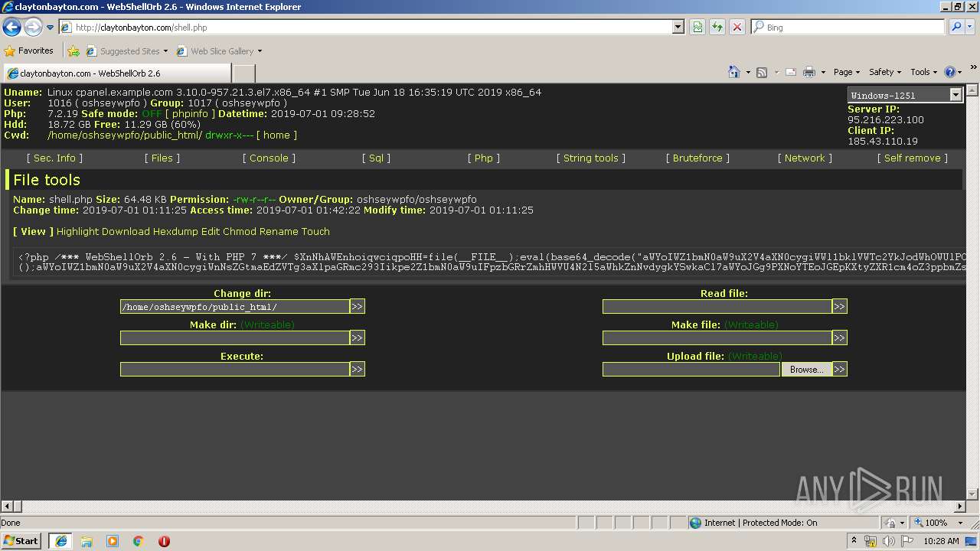Image resolution: width=980 pixels, height=551 pixels.
Task: Click the Highlight file action
Action: 77,231
